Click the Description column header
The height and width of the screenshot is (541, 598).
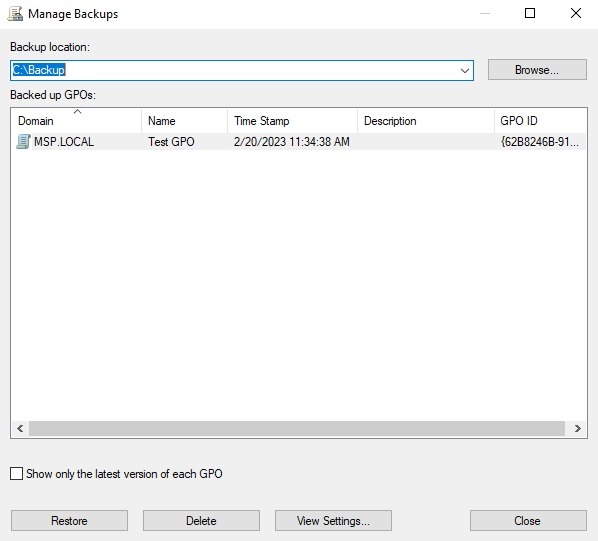click(x=426, y=121)
